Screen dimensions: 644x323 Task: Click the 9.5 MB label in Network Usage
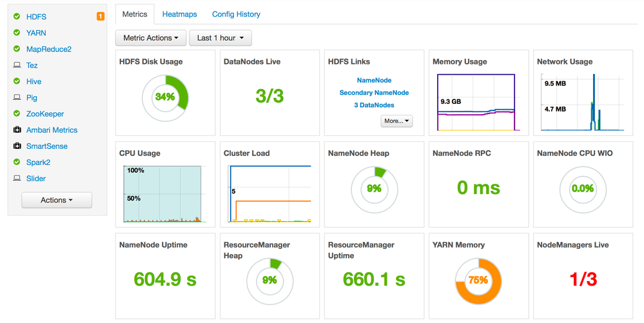[555, 83]
